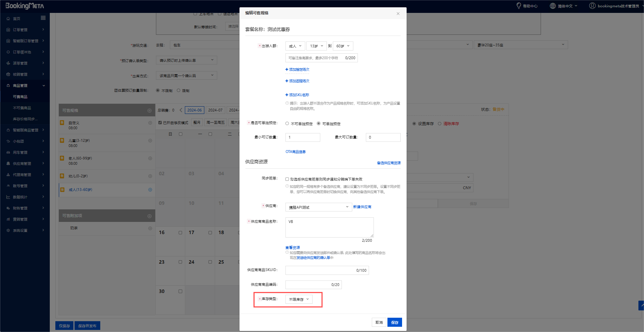
Task: Open settings gear for 成人(13-60岁) spec
Action: point(150,190)
